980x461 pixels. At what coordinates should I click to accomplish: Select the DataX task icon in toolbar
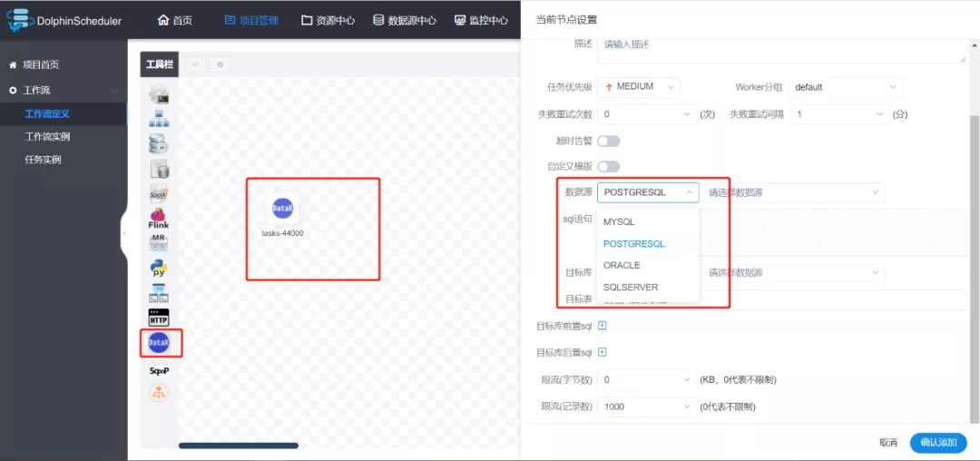point(159,342)
